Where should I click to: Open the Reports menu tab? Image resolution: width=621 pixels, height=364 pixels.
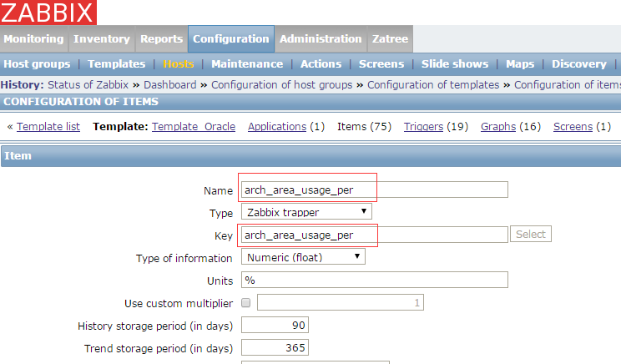coord(162,38)
